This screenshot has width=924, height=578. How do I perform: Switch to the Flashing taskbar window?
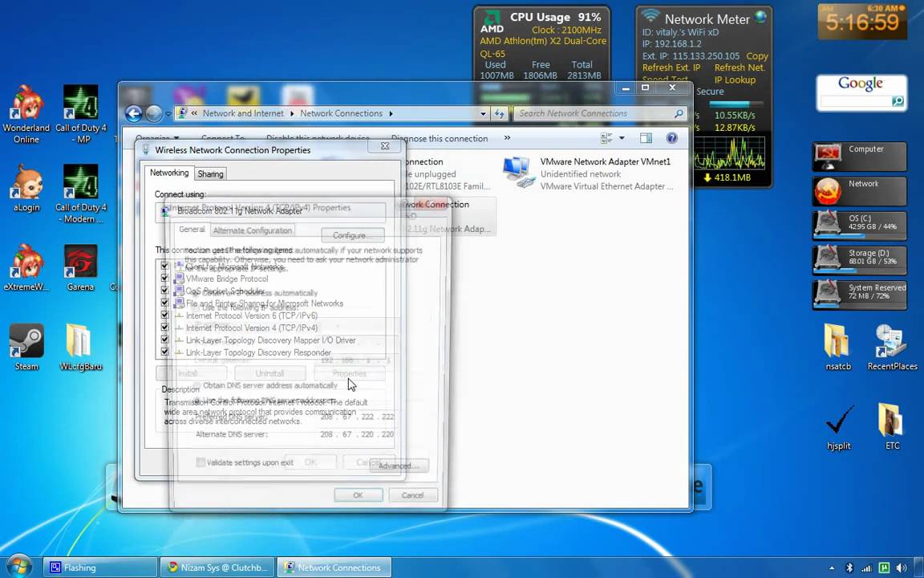[99, 568]
